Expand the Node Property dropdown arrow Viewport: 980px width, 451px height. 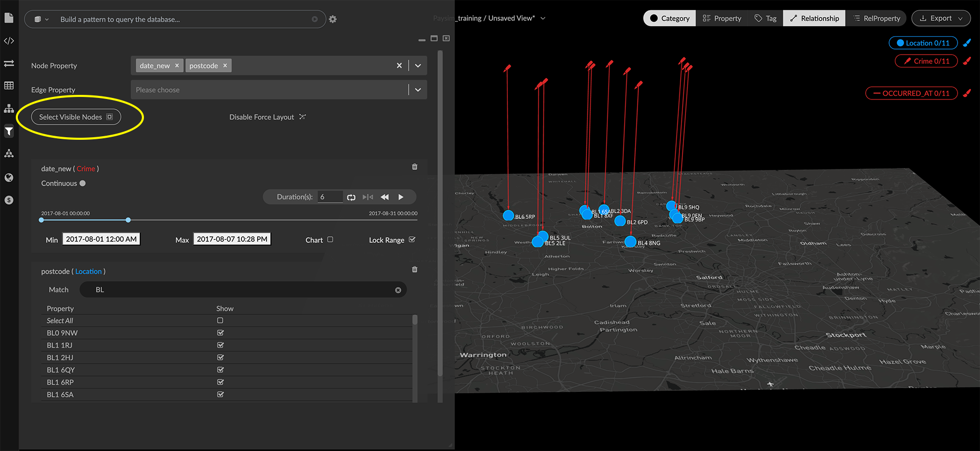click(418, 65)
